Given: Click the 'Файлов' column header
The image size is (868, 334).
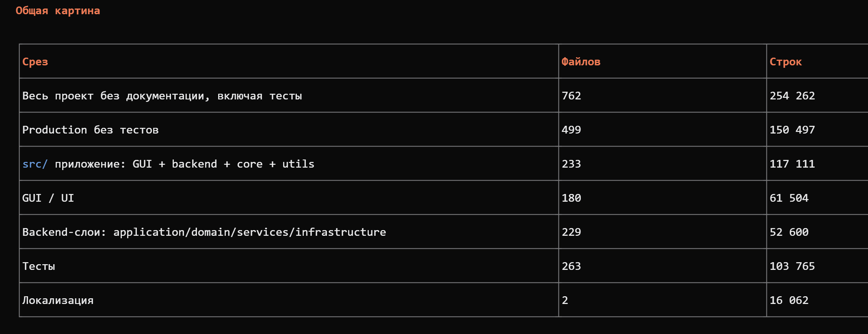Looking at the screenshot, I should [x=581, y=62].
